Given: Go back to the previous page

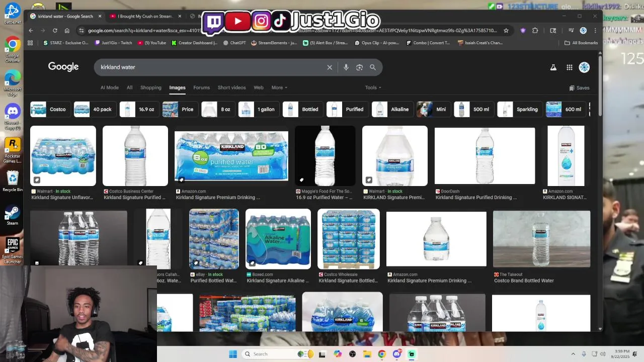Looking at the screenshot, I should coord(31,30).
